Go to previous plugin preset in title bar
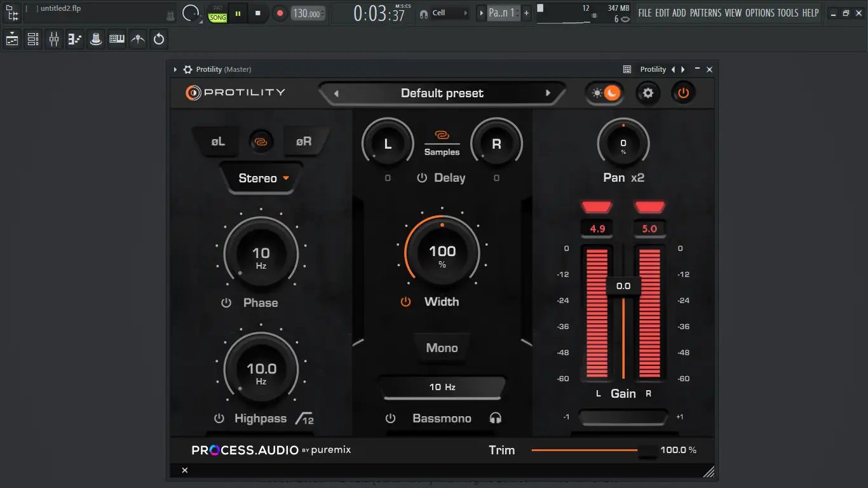The width and height of the screenshot is (868, 488). tap(673, 69)
